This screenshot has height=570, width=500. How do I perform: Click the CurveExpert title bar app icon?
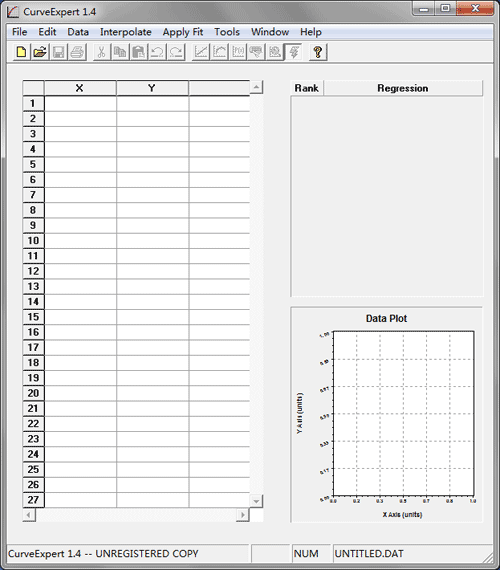tap(13, 12)
